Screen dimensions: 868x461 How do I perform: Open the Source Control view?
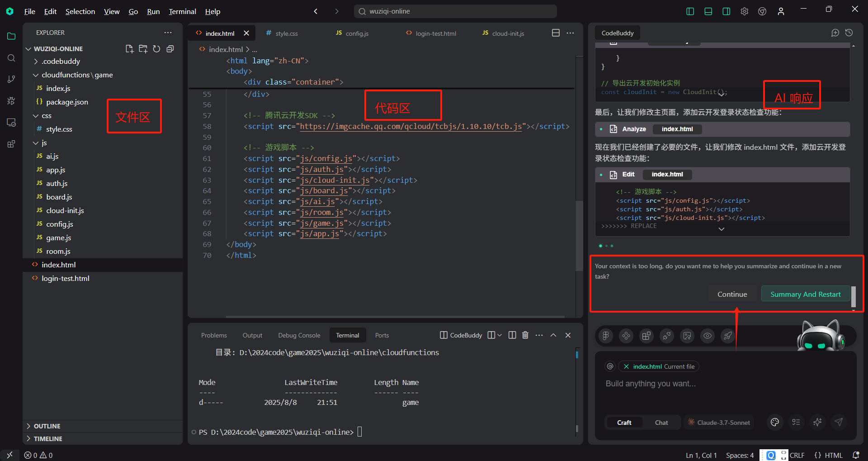11,79
